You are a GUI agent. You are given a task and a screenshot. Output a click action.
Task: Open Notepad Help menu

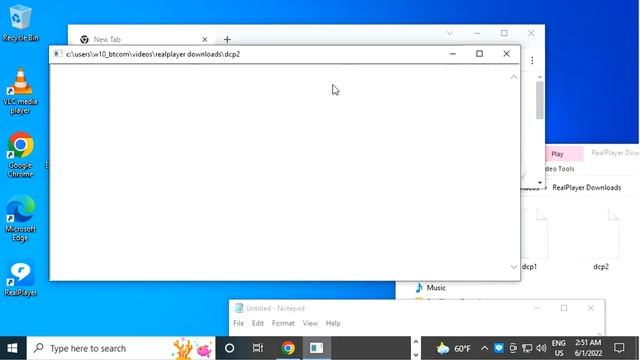[333, 323]
